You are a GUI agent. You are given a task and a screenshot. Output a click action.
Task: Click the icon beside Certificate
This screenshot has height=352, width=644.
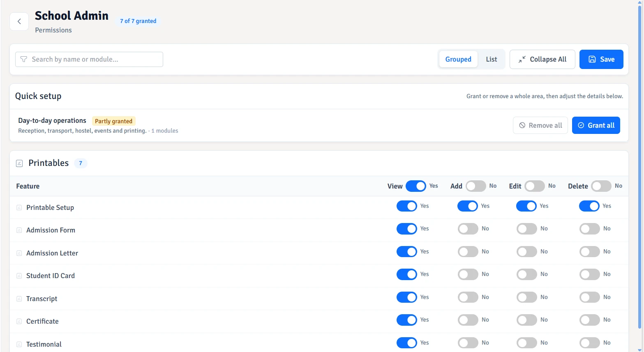coord(19,322)
